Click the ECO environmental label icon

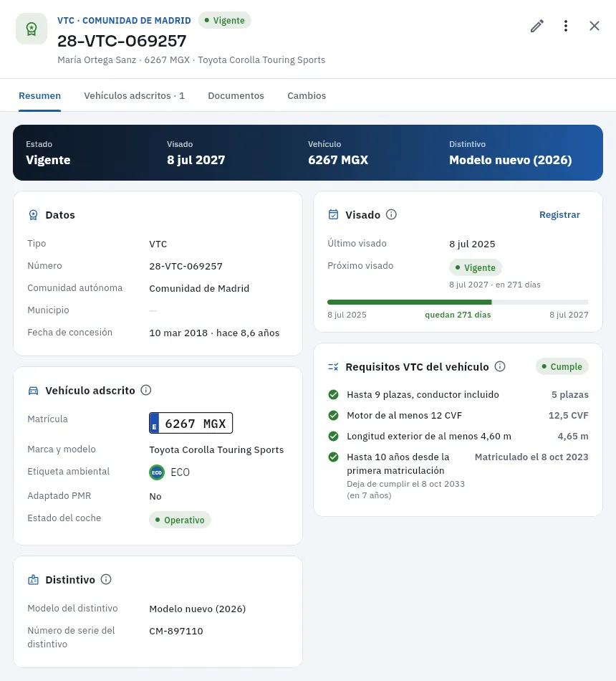pos(157,472)
